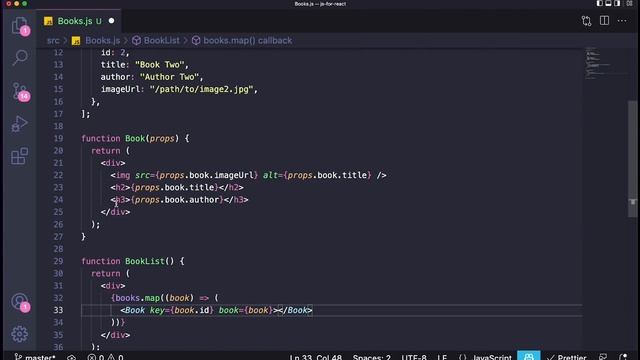640x360 pixels.
Task: Change indentation via Spaces: 2
Action: (371, 358)
